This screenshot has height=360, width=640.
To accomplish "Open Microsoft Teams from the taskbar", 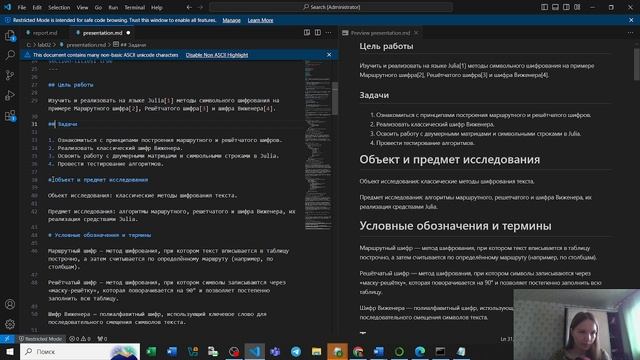I will pos(275,351).
